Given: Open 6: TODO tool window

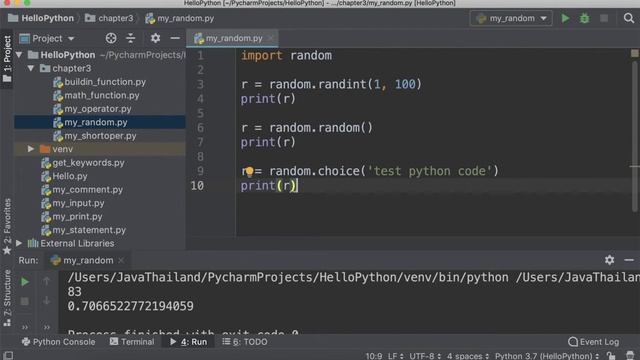Looking at the screenshot, I should point(245,342).
